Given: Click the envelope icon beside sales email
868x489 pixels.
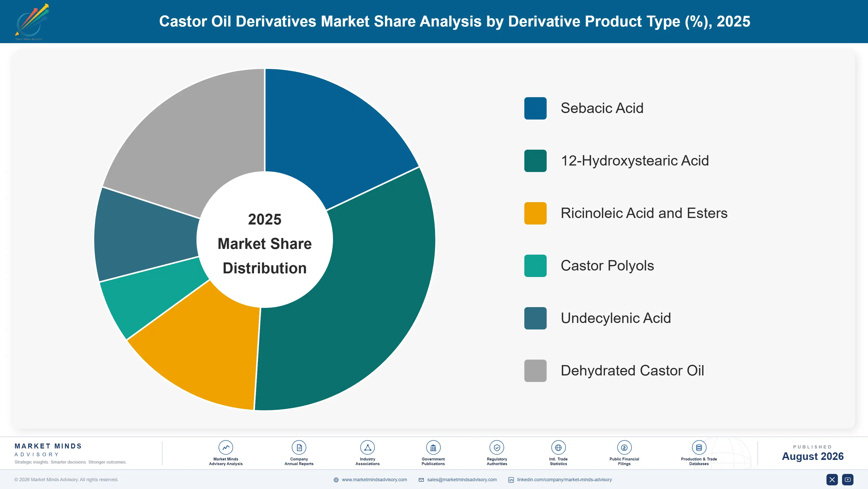Looking at the screenshot, I should [421, 480].
